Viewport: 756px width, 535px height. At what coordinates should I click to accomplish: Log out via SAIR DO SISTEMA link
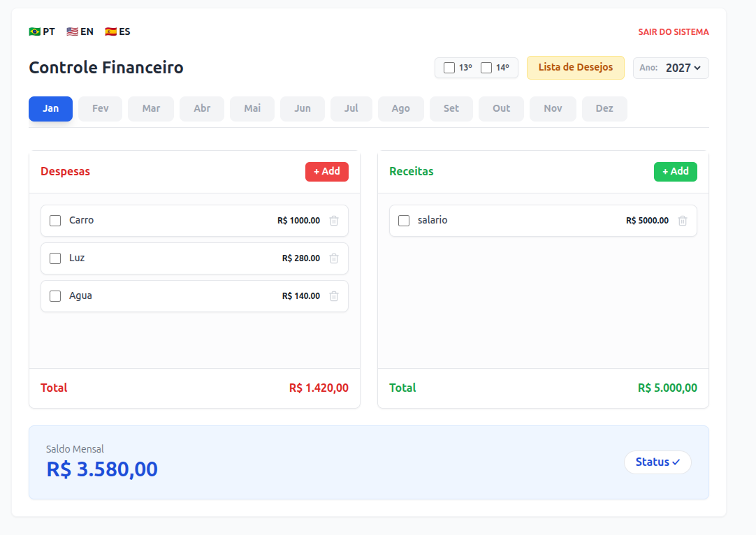click(x=673, y=31)
